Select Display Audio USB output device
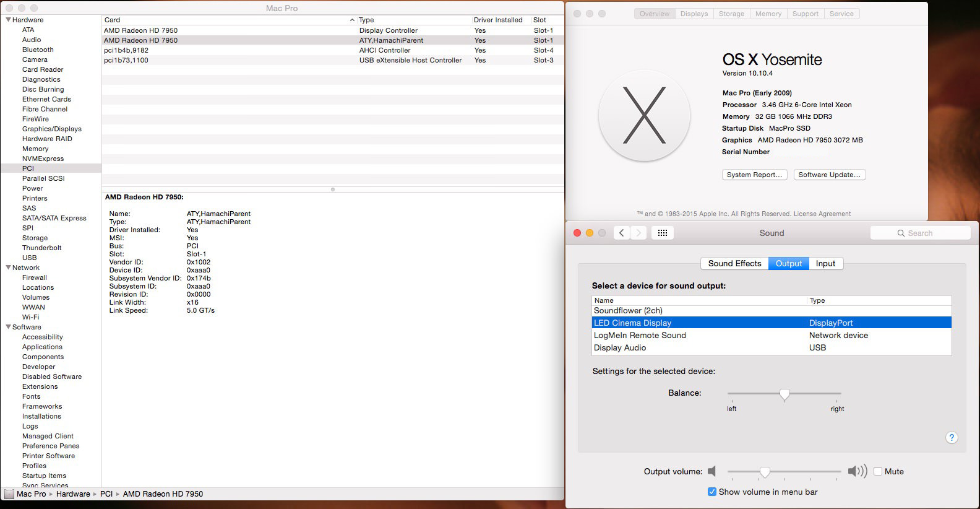This screenshot has height=509, width=980. (772, 347)
